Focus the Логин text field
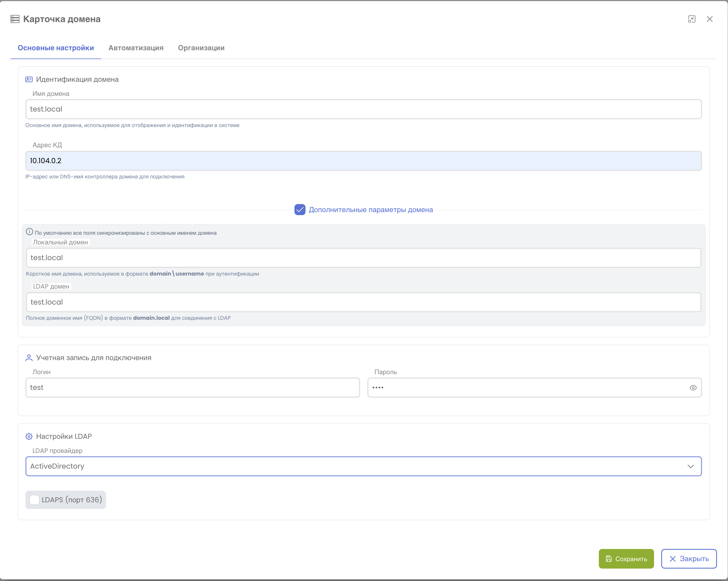The height and width of the screenshot is (581, 728). [x=192, y=387]
